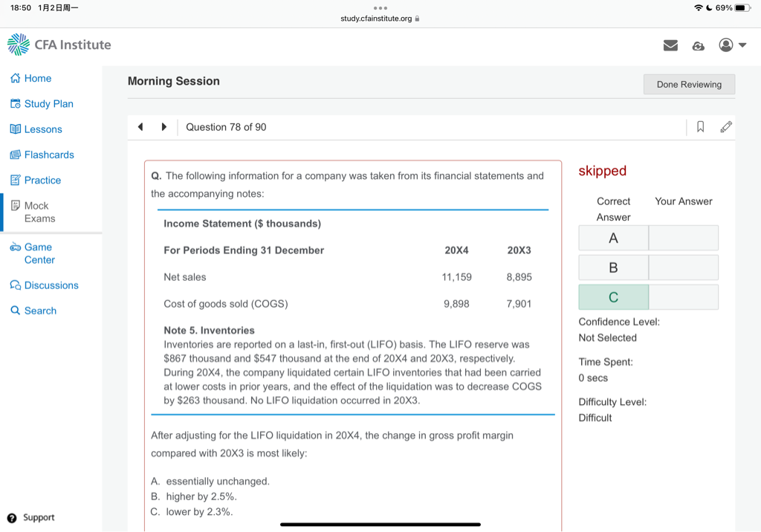The width and height of the screenshot is (761, 532).
Task: Click the CFA Institute logo
Action: pyautogui.click(x=59, y=45)
